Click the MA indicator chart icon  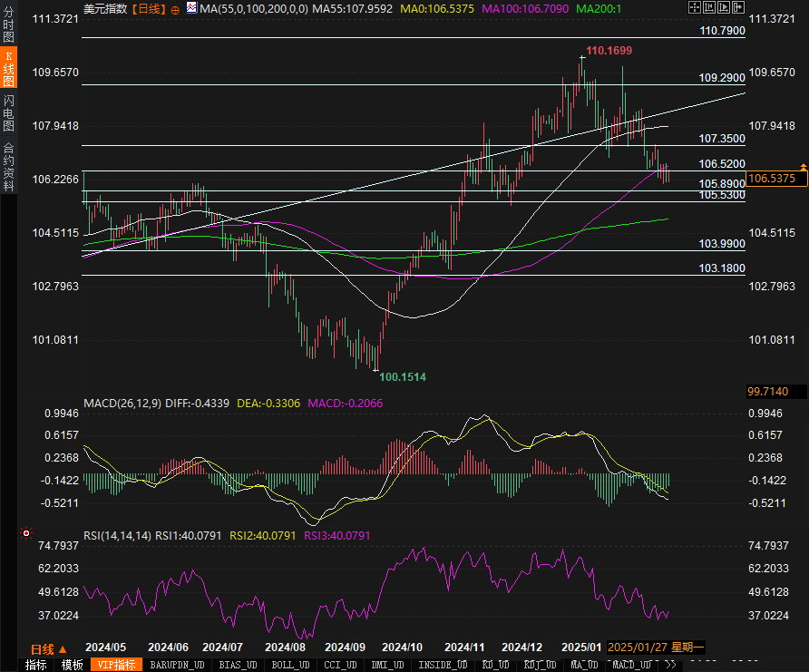[x=190, y=9]
